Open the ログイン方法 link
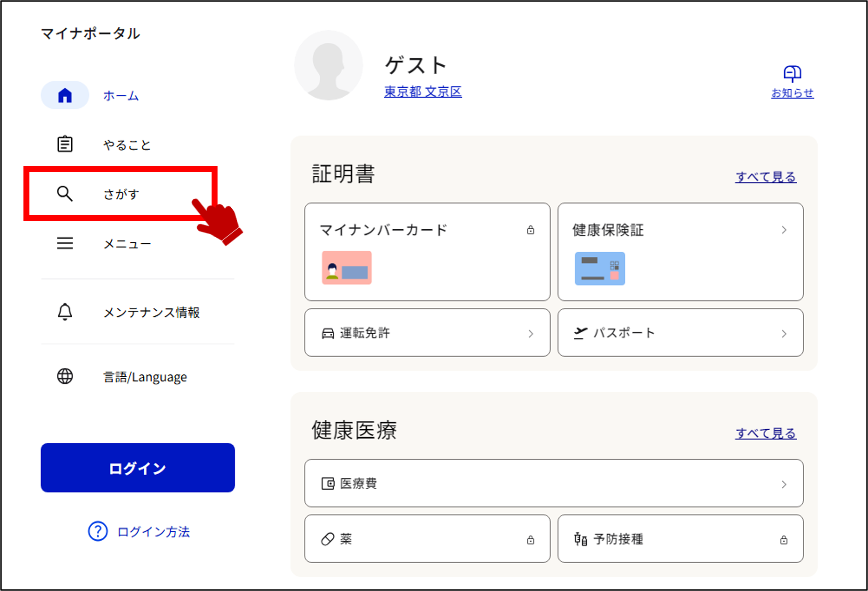Screen dimensions: 868x591 pyautogui.click(x=154, y=532)
